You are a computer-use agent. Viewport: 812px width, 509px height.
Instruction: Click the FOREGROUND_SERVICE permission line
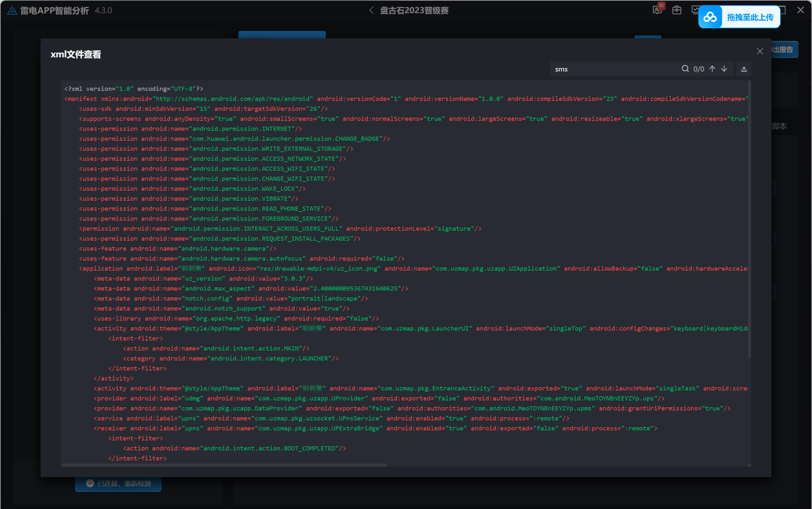(x=209, y=218)
